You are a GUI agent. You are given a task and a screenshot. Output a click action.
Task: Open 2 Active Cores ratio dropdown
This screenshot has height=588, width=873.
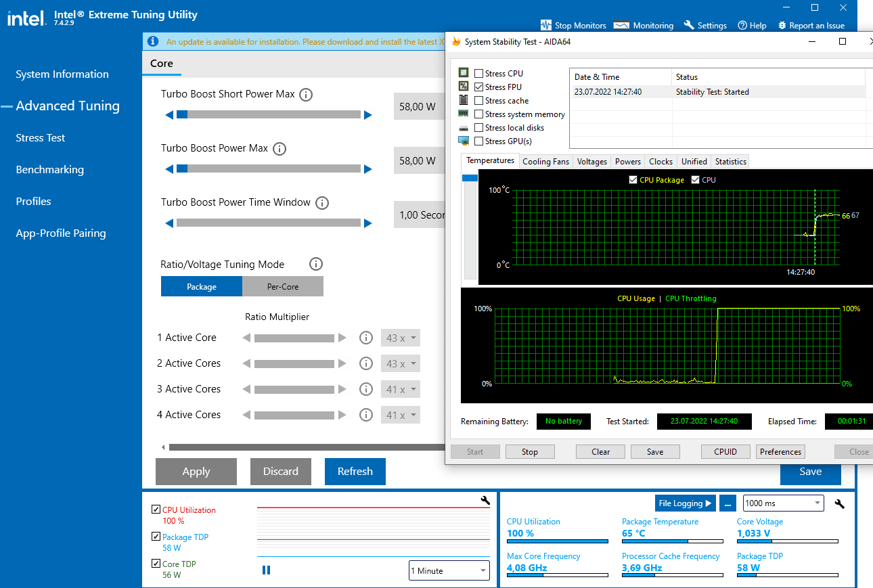pos(401,363)
